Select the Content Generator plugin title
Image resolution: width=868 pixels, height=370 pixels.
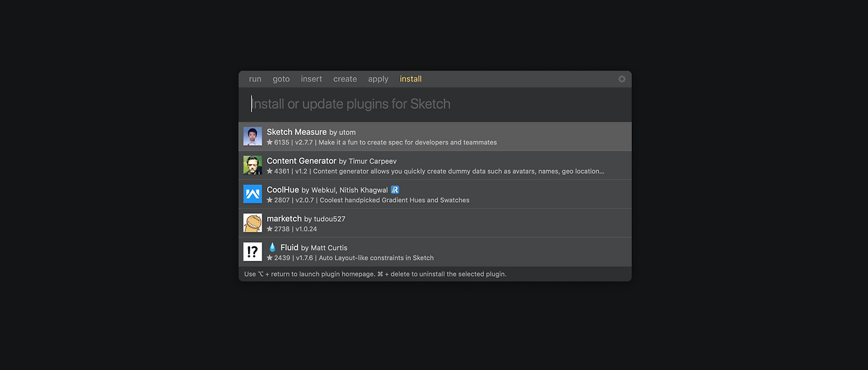pos(301,161)
